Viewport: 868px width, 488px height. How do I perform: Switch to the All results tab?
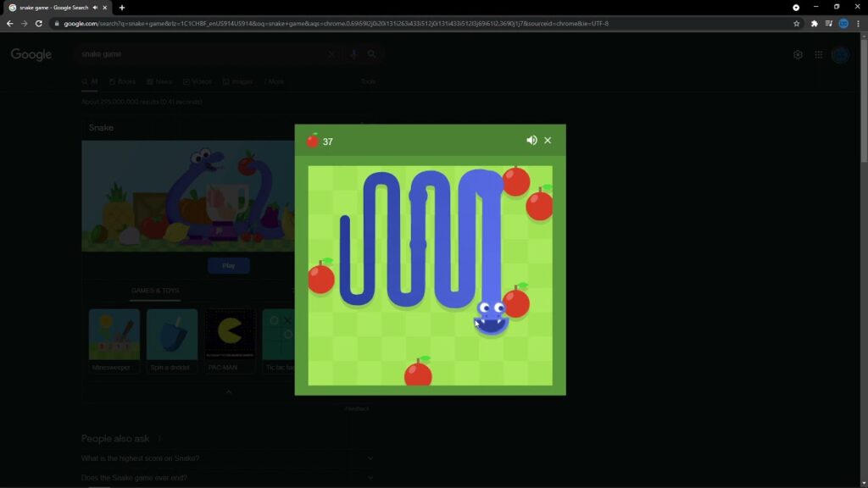pyautogui.click(x=90, y=81)
